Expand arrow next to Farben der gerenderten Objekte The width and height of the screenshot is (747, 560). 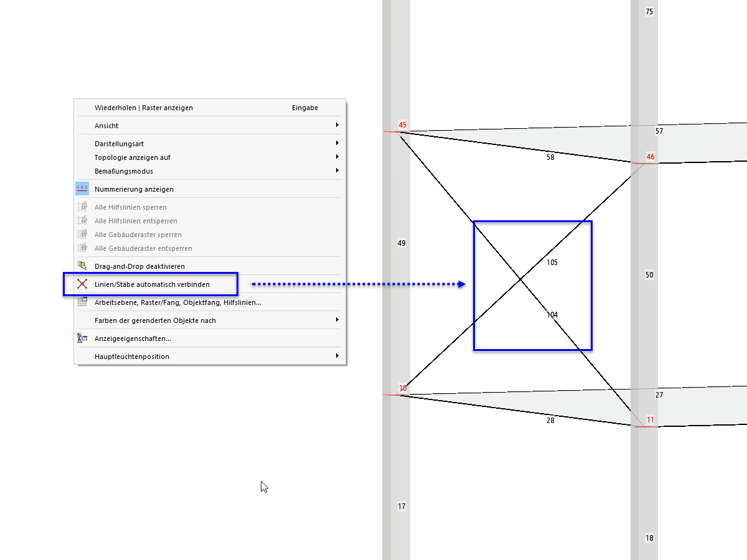click(x=337, y=320)
